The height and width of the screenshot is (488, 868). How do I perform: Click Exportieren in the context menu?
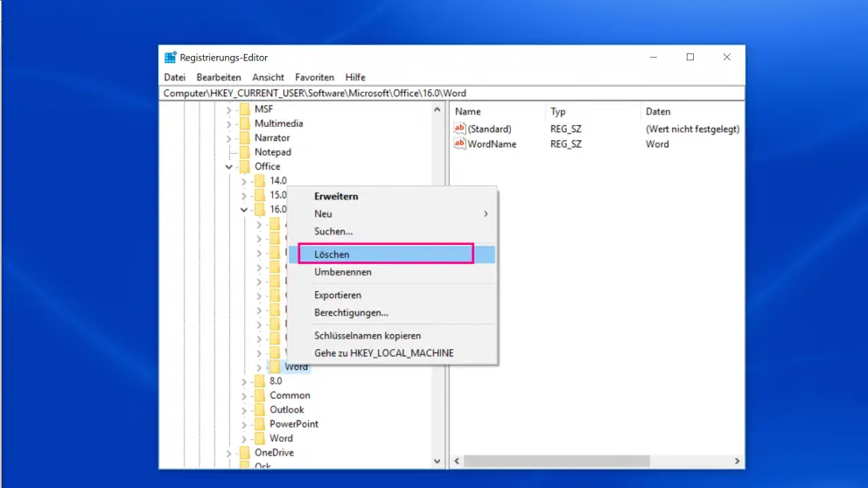(x=338, y=296)
